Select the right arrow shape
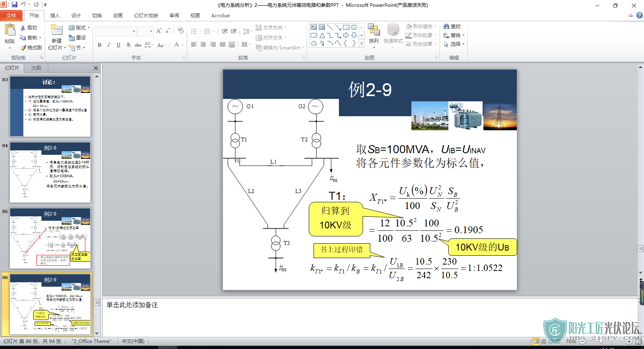Viewport: 644px width, 349px height. [x=346, y=35]
